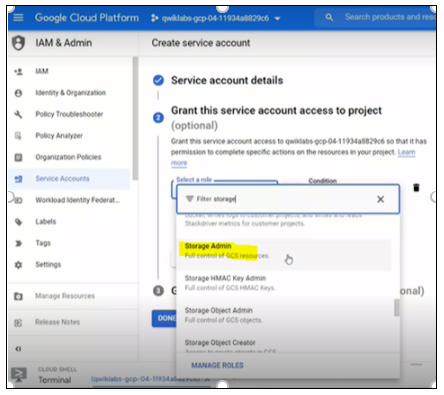This screenshot has width=444, height=395.
Task: Open Identity & Organization page
Action: (x=71, y=93)
